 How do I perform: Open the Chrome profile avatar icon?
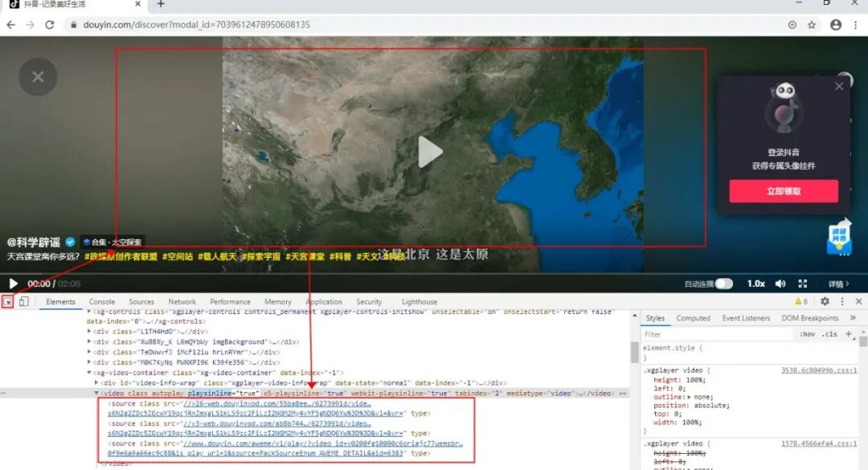836,25
